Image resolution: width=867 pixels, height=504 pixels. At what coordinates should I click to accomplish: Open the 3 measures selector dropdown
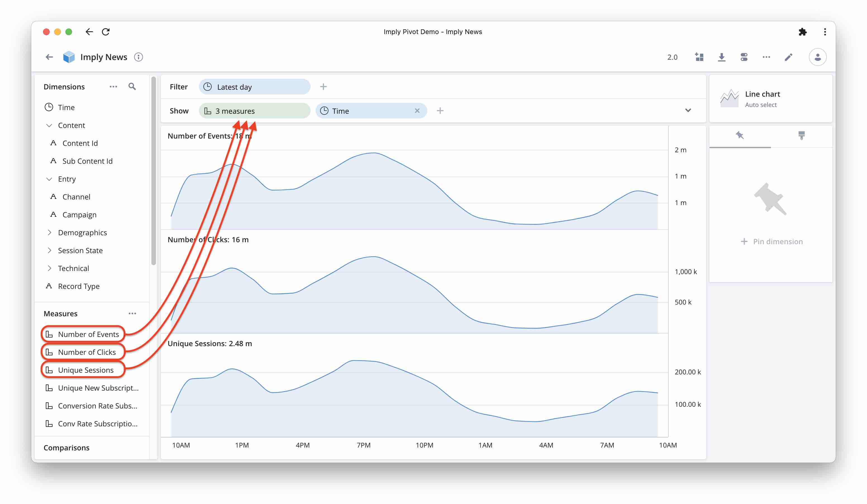254,110
